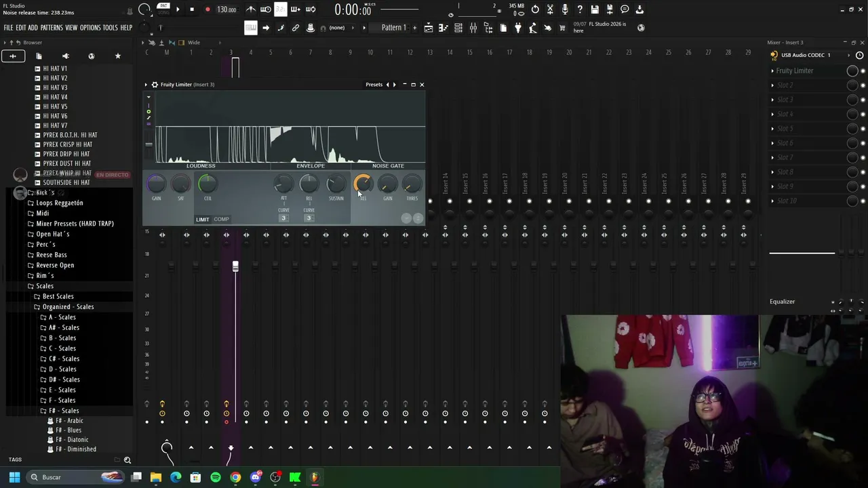Toggle PAT/SONG mode switch
Viewport: 868px width, 488px height.
point(163,9)
